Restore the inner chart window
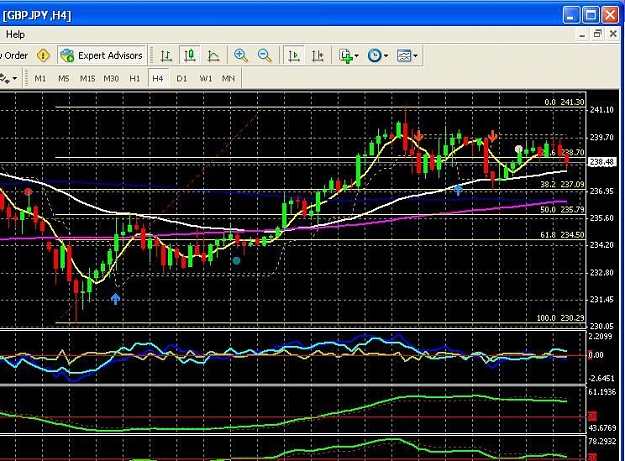The height and width of the screenshot is (461, 625). click(597, 35)
